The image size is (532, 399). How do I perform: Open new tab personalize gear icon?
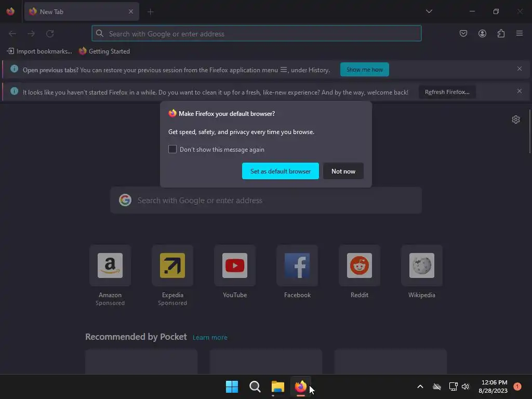click(516, 119)
